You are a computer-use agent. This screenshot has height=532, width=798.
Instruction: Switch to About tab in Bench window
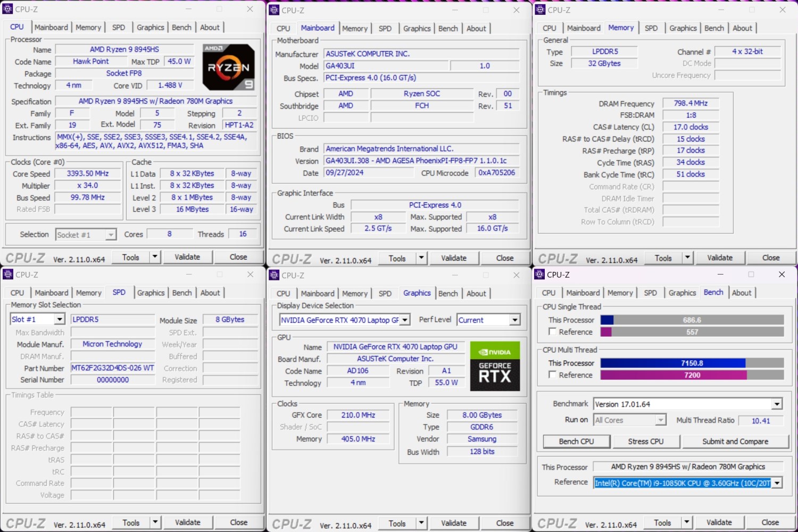tap(741, 293)
